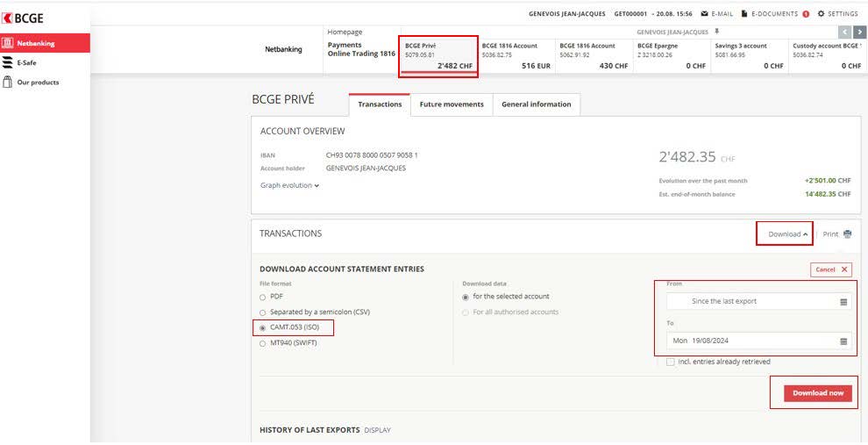Cancel the download form
The height and width of the screenshot is (445, 868).
[831, 269]
